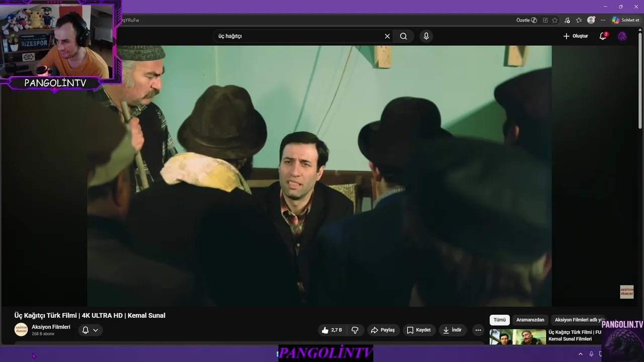Click the movie video player area
This screenshot has height=362, width=644.
click(x=319, y=176)
